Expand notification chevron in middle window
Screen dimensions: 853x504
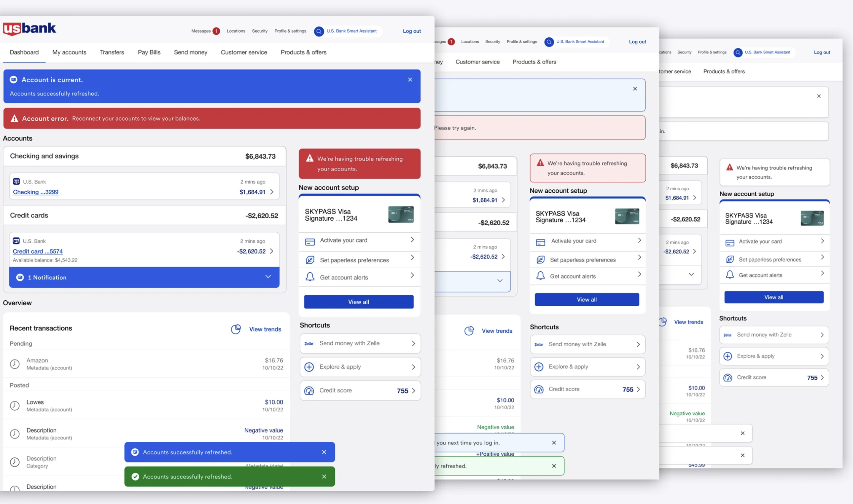(x=500, y=280)
